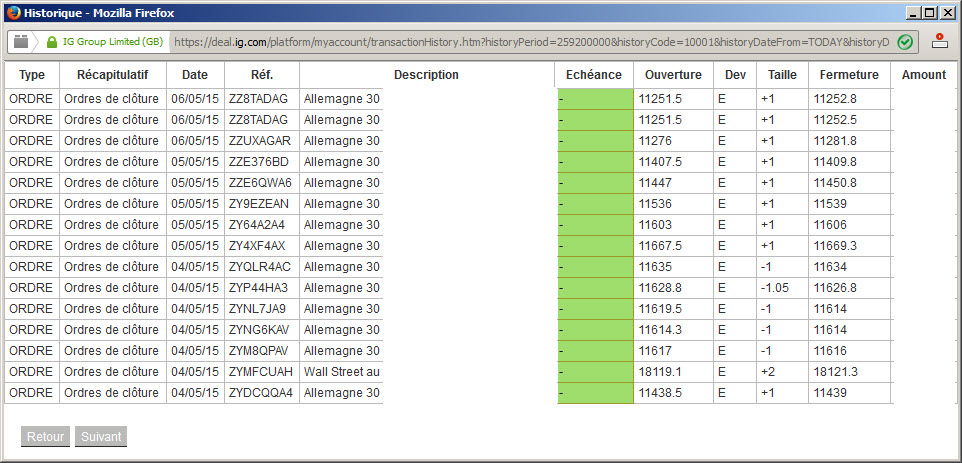Select reference ZYMFCUAH
962x463 pixels.
[261, 372]
